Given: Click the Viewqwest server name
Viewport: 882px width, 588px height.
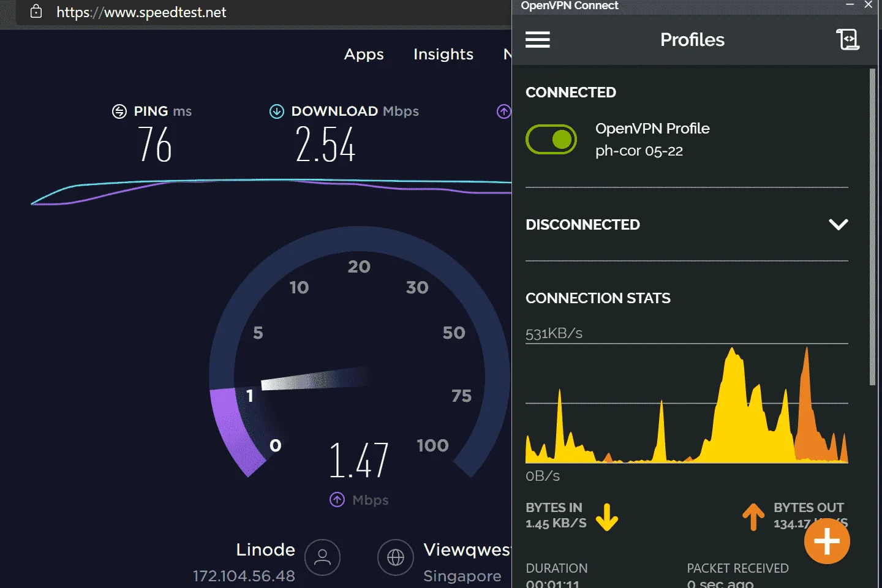Looking at the screenshot, I should point(467,549).
